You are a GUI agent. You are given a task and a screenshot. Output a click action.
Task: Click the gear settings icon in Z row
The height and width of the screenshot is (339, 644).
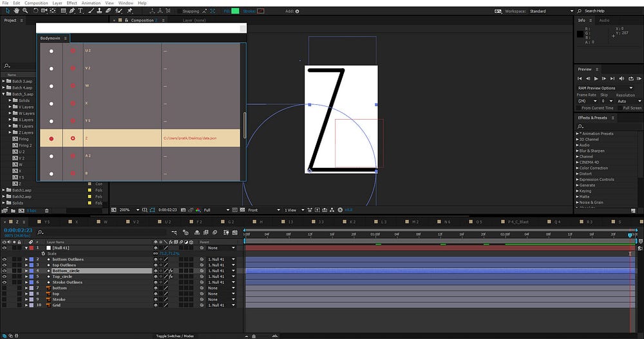(x=73, y=138)
